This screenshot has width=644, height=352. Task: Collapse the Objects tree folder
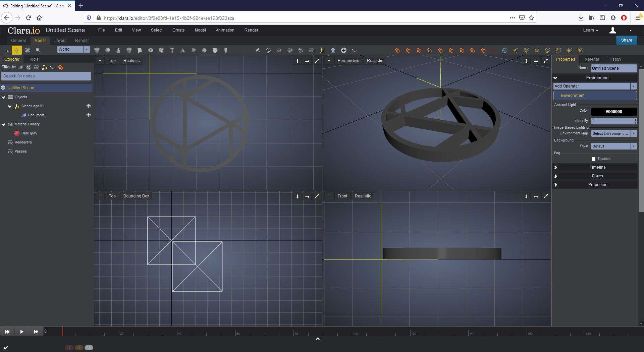click(3, 97)
